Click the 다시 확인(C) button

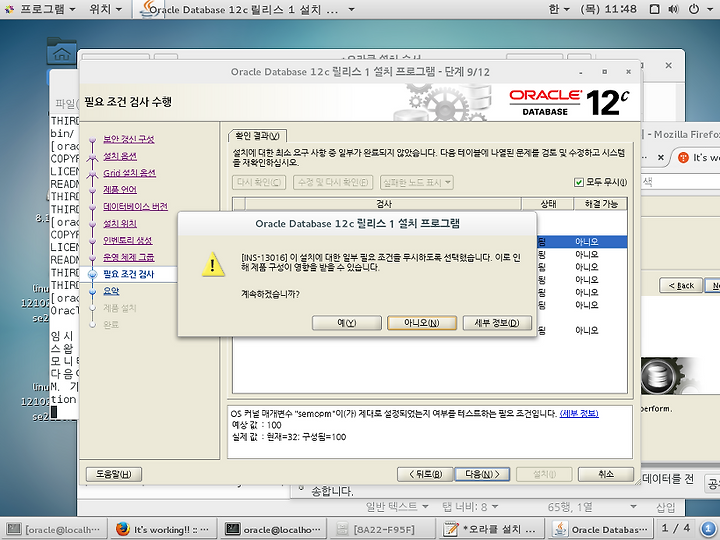pos(259,182)
